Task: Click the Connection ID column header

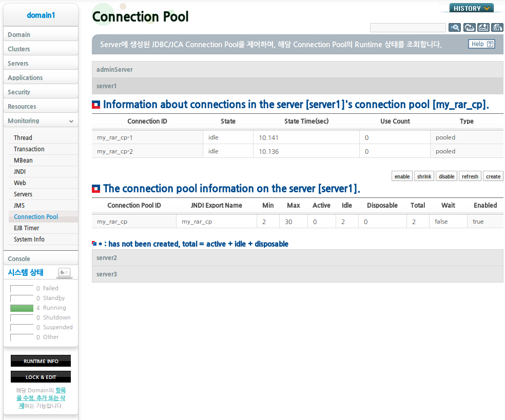Action: pyautogui.click(x=147, y=122)
